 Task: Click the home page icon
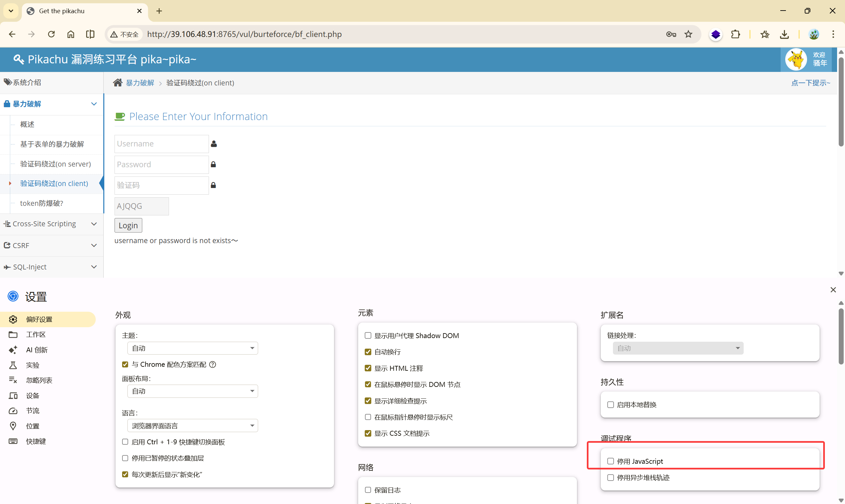[x=71, y=34]
